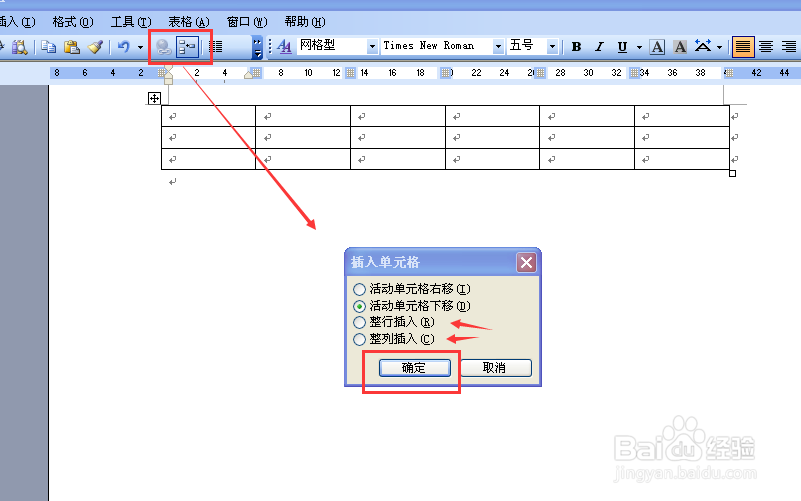The width and height of the screenshot is (801, 501).
Task: Click the Character Shading icon
Action: tap(680, 47)
